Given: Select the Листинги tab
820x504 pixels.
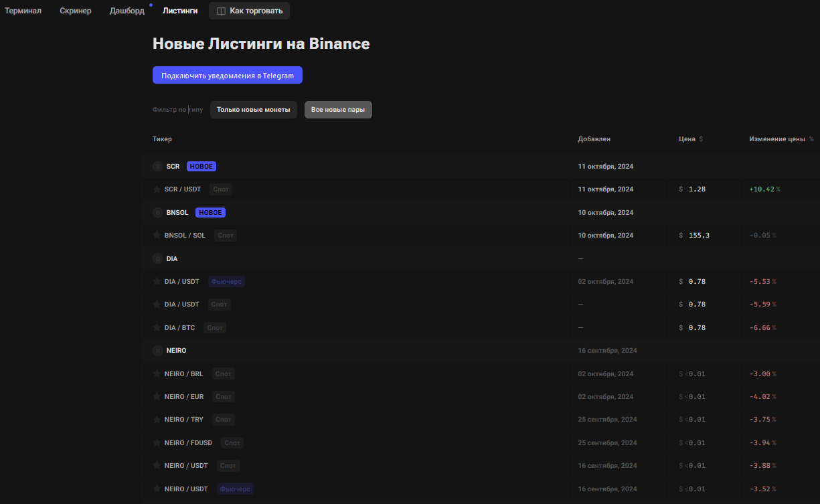Looking at the screenshot, I should pos(180,11).
